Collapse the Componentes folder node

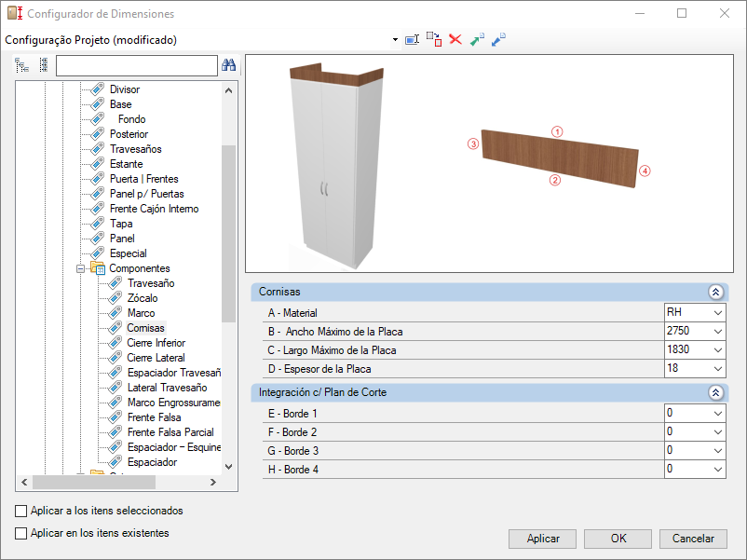(80, 268)
